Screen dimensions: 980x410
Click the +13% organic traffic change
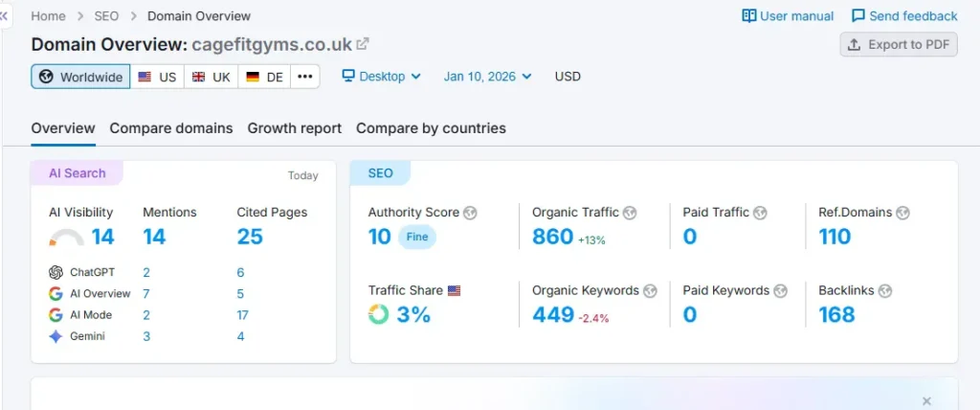pos(591,239)
